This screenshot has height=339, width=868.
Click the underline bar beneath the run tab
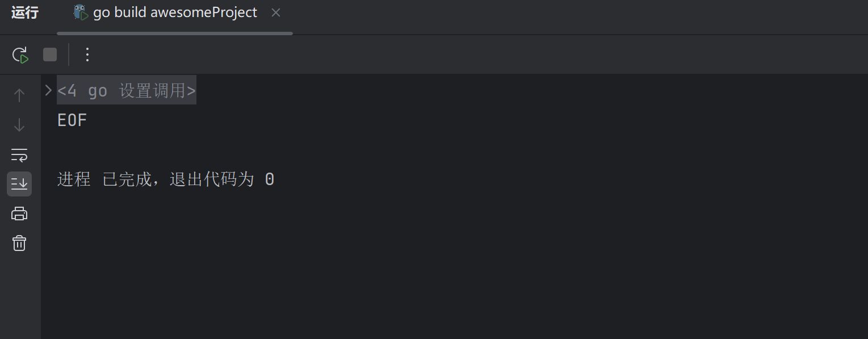(175, 34)
